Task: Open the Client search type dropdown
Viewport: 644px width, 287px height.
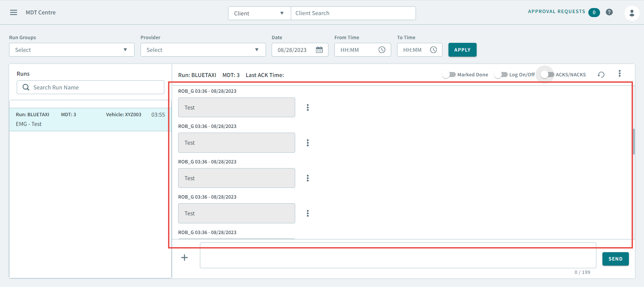Action: coord(259,13)
